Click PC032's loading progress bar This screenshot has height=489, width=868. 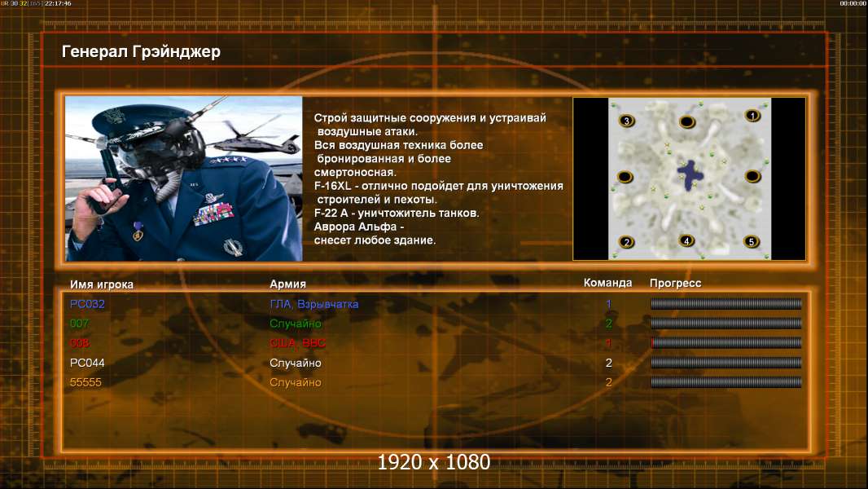[726, 303]
